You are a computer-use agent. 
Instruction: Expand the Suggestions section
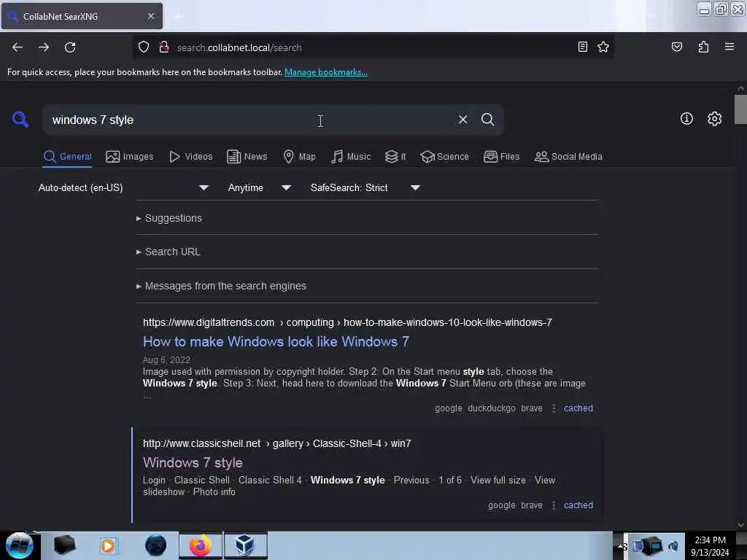pyautogui.click(x=169, y=218)
